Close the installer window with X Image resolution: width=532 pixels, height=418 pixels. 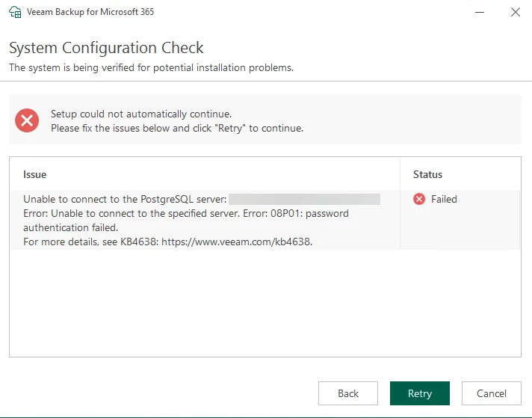tap(516, 12)
